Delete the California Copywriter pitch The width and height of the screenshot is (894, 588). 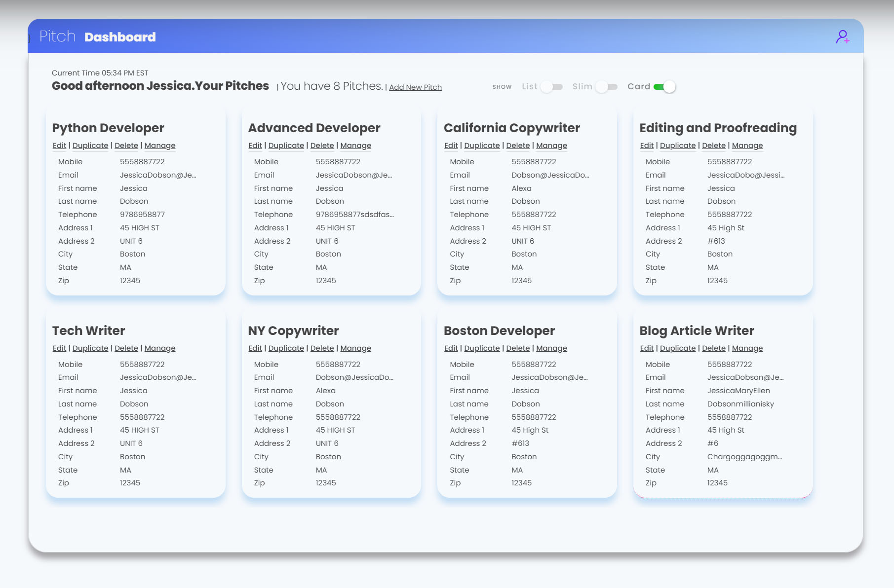tap(518, 146)
